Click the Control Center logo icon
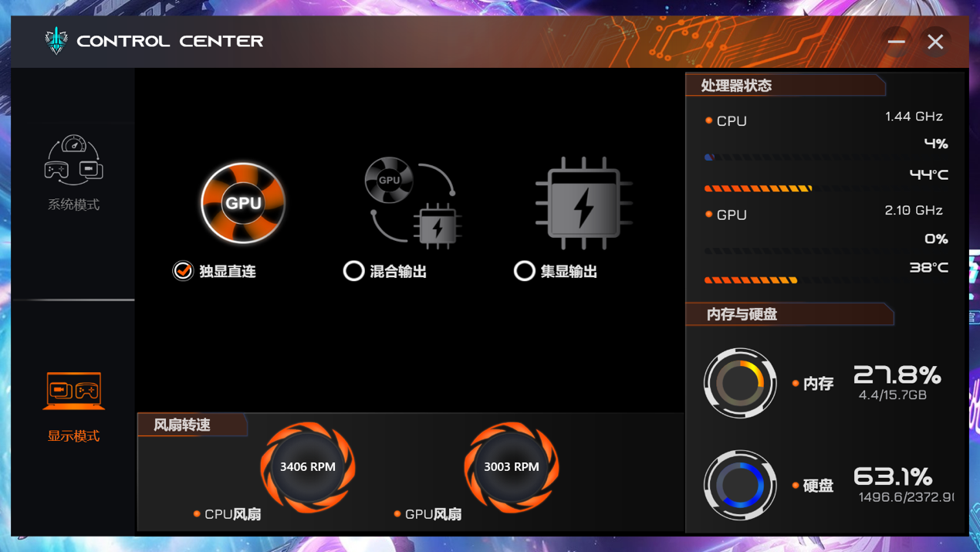This screenshot has height=552, width=980. click(56, 41)
